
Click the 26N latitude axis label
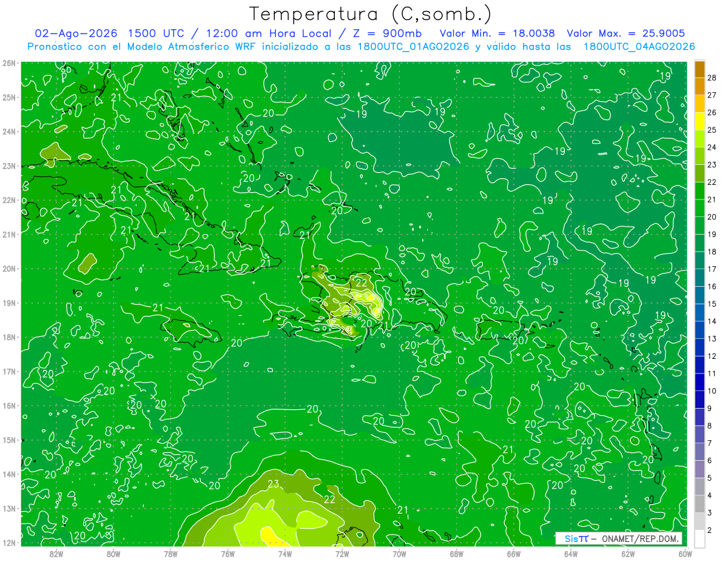[9, 63]
